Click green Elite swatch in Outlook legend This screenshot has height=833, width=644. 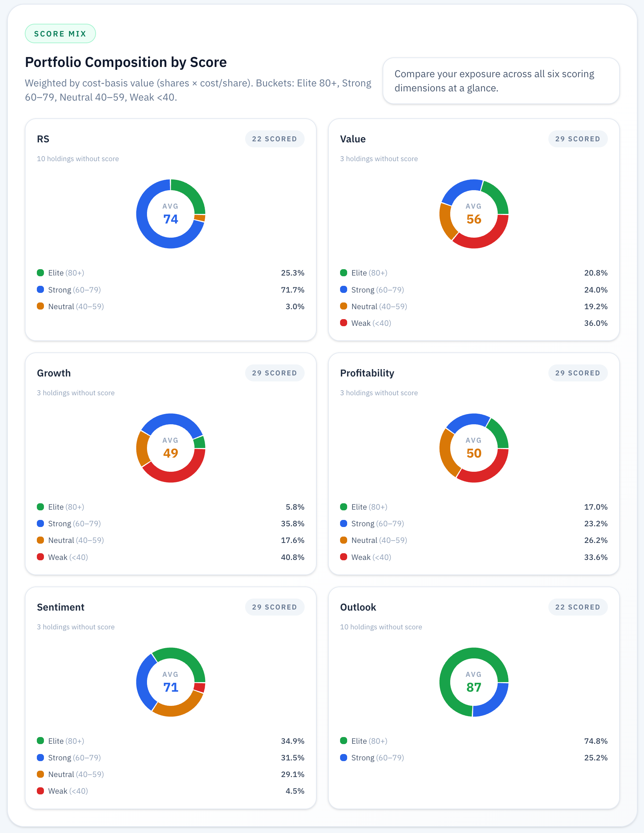click(x=343, y=741)
